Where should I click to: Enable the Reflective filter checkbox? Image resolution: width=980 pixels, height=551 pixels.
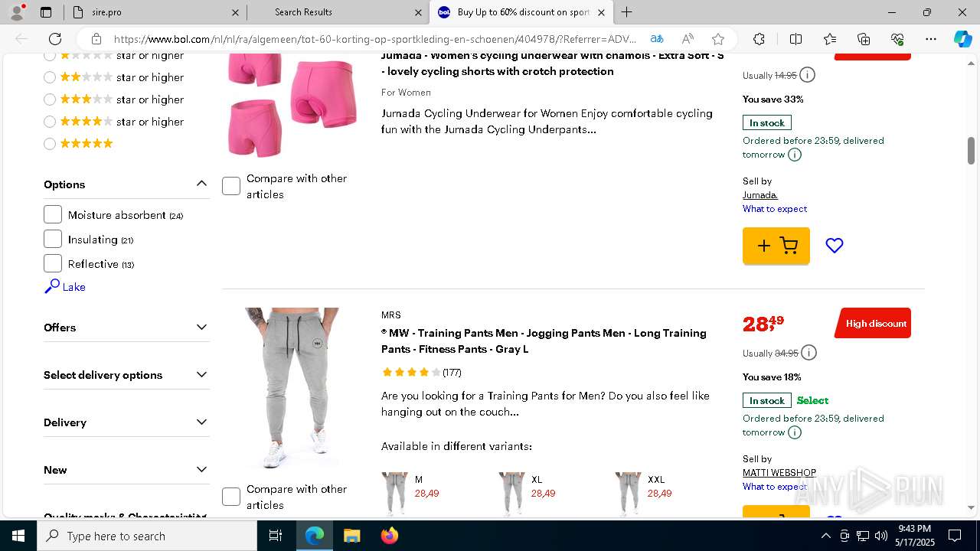(53, 264)
